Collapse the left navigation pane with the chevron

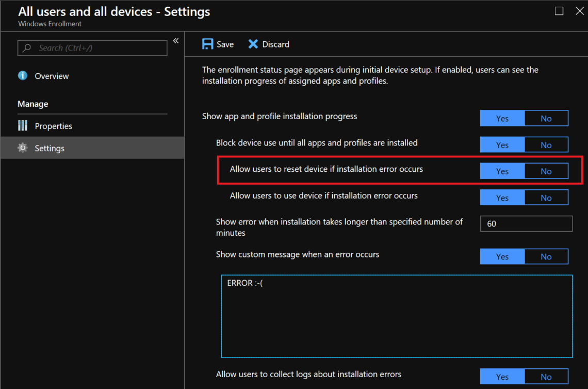(175, 40)
